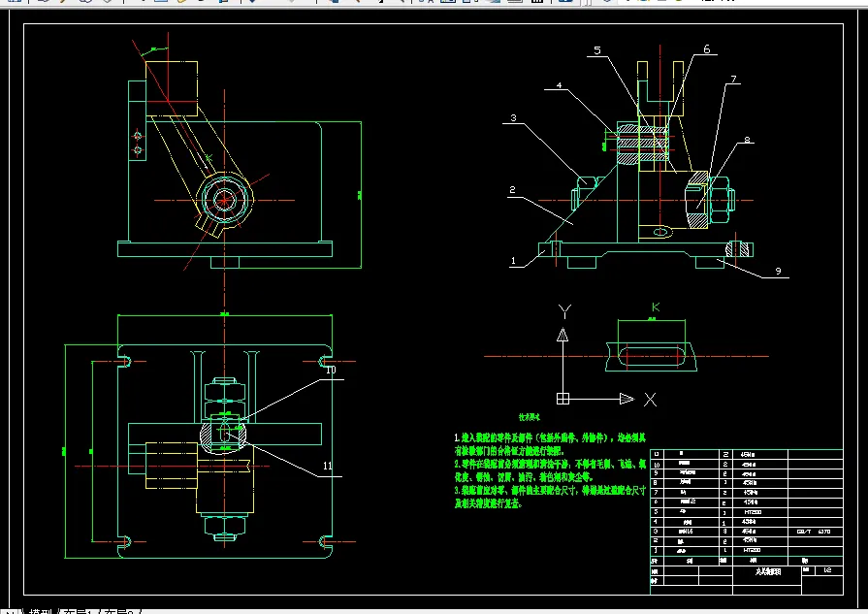Click balloon callout number 7
The width and height of the screenshot is (868, 614).
click(x=733, y=80)
